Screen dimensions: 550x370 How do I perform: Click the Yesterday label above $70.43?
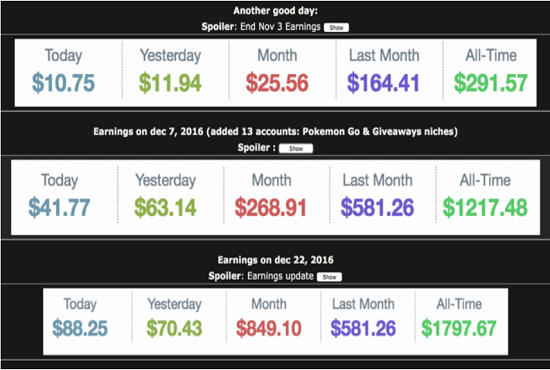pyautogui.click(x=174, y=304)
